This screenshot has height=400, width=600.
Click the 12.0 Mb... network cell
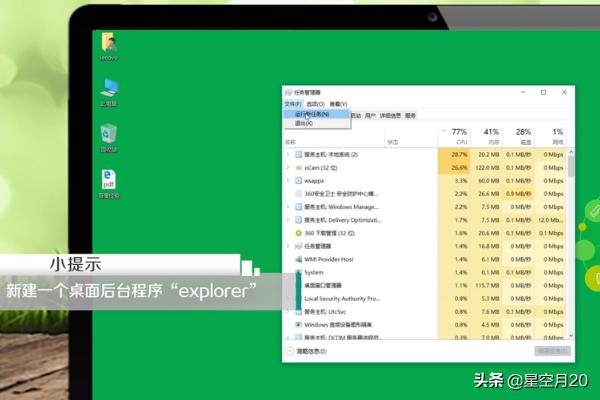tap(550, 220)
